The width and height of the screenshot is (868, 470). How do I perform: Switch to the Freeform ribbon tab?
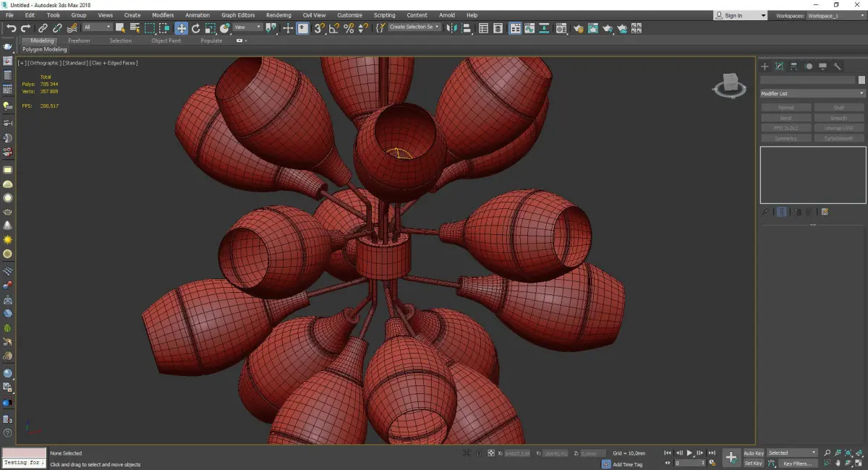(x=79, y=40)
